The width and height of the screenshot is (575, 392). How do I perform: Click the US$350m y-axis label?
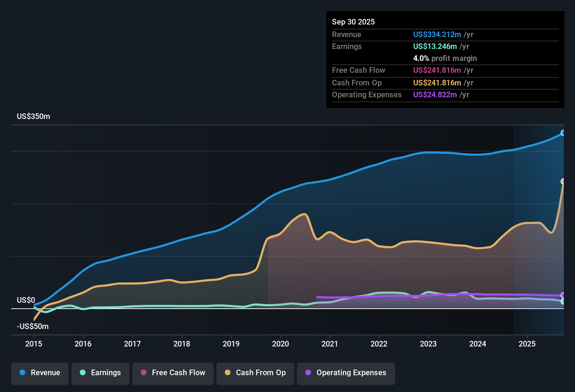pos(33,116)
